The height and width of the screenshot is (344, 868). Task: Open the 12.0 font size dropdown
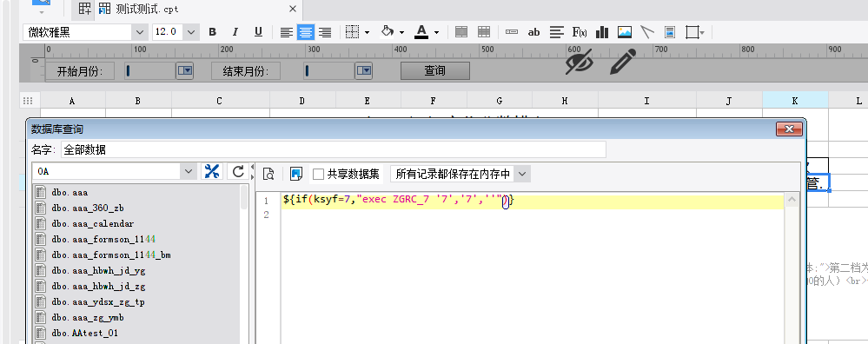(191, 32)
